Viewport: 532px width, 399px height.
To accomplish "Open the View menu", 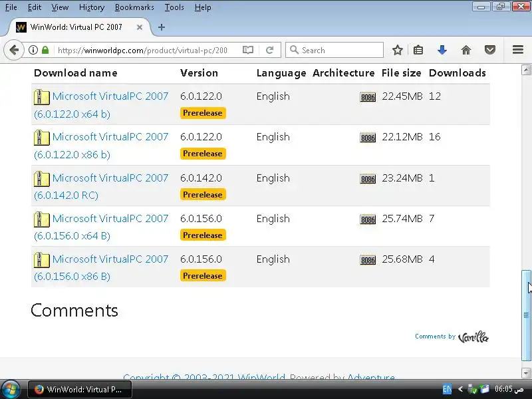I will pyautogui.click(x=60, y=7).
